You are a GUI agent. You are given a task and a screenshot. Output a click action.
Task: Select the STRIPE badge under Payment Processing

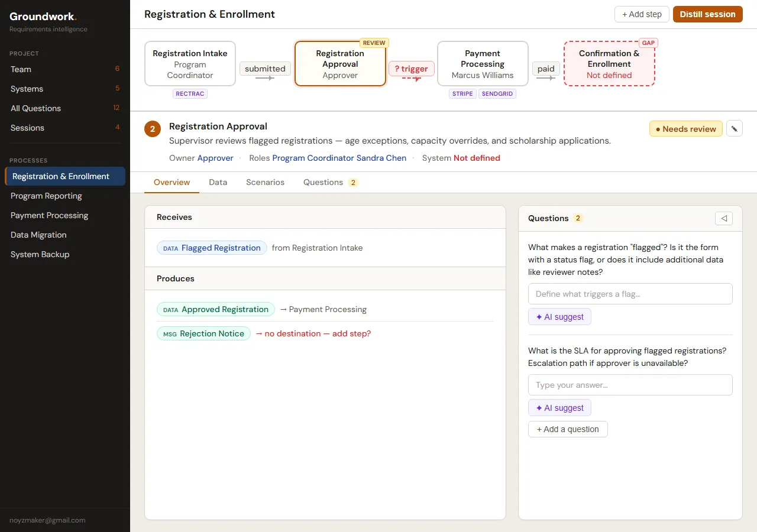pyautogui.click(x=462, y=93)
